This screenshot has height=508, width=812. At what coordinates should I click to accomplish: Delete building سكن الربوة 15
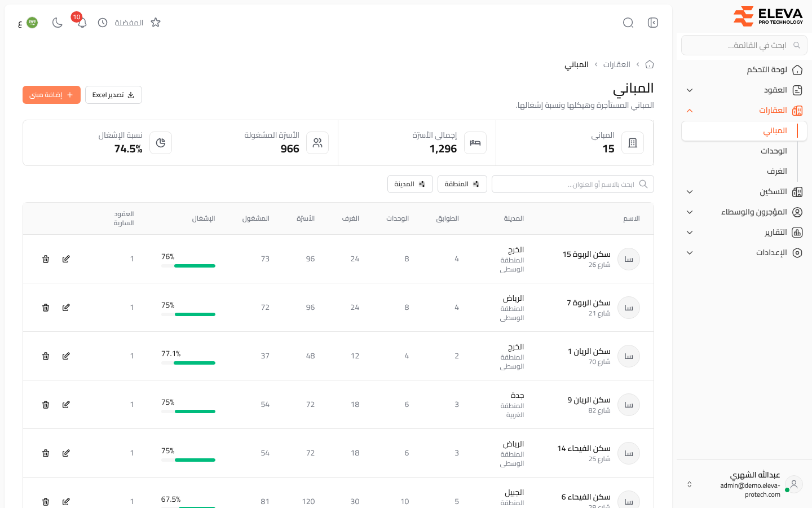[x=46, y=259]
